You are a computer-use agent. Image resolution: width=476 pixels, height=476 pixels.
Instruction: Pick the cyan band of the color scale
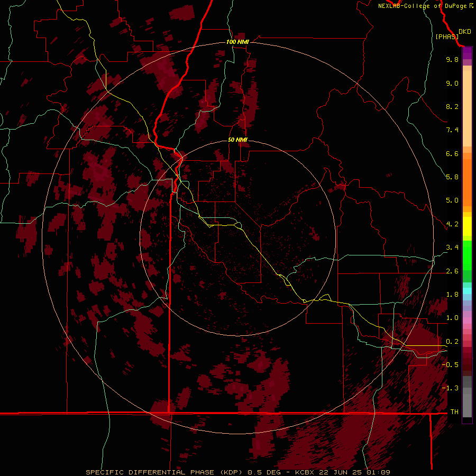click(x=467, y=291)
